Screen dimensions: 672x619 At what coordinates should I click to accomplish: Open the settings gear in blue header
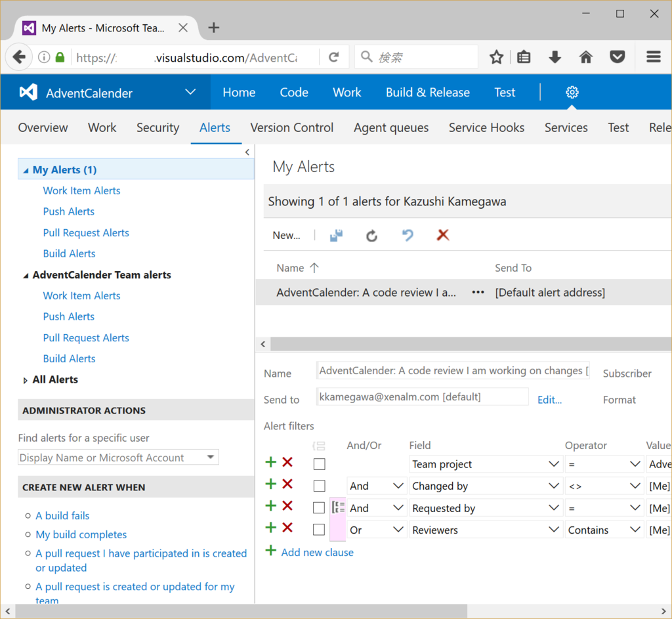pos(572,92)
